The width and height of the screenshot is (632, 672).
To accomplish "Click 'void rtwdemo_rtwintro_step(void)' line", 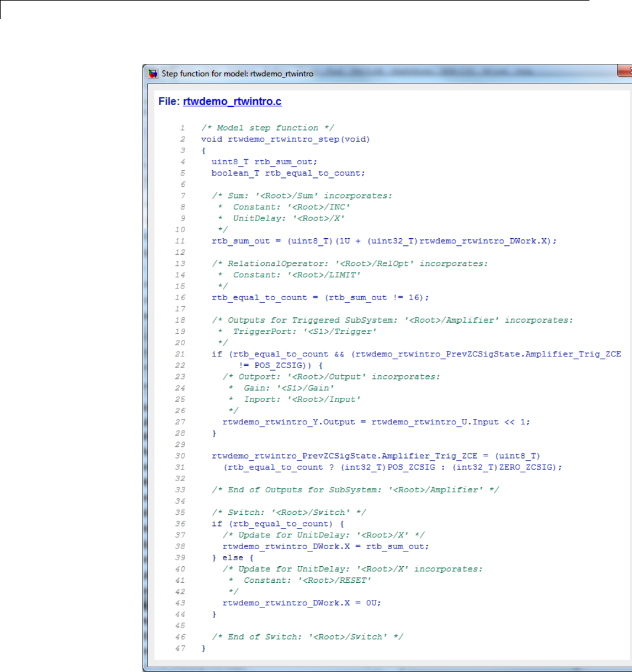I will coord(285,139).
